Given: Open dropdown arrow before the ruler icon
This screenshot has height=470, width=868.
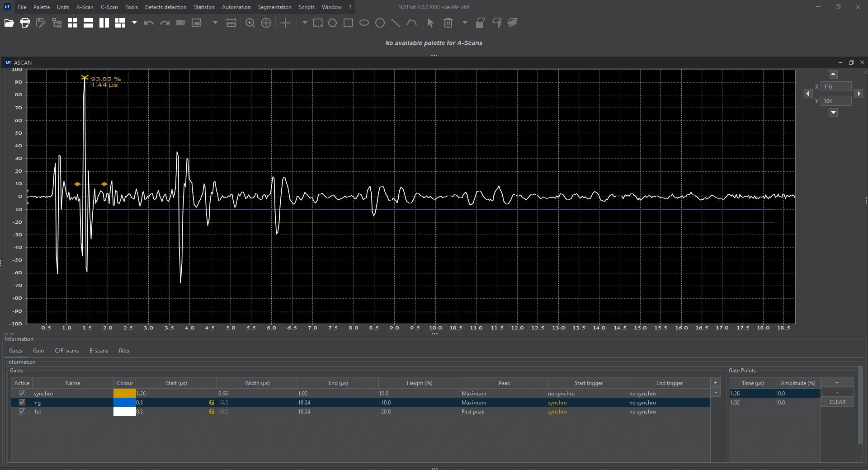Looking at the screenshot, I should point(215,23).
